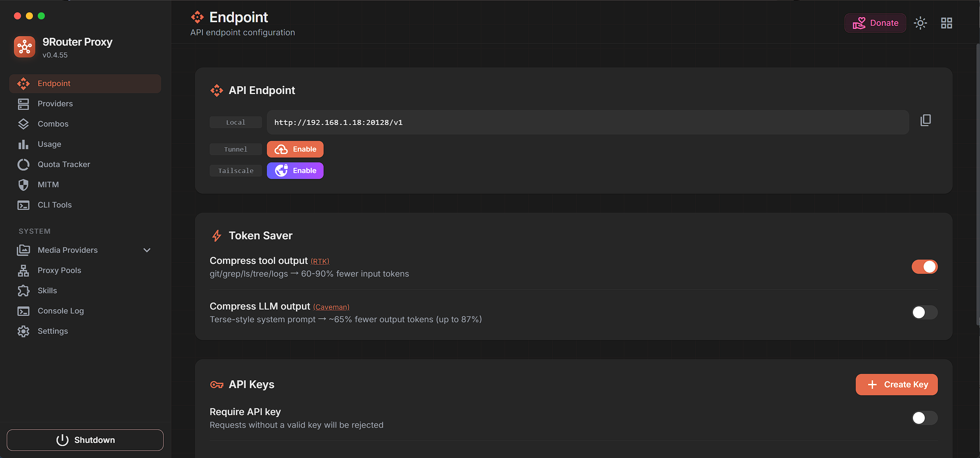Open the grid layout icon in header

click(x=947, y=23)
